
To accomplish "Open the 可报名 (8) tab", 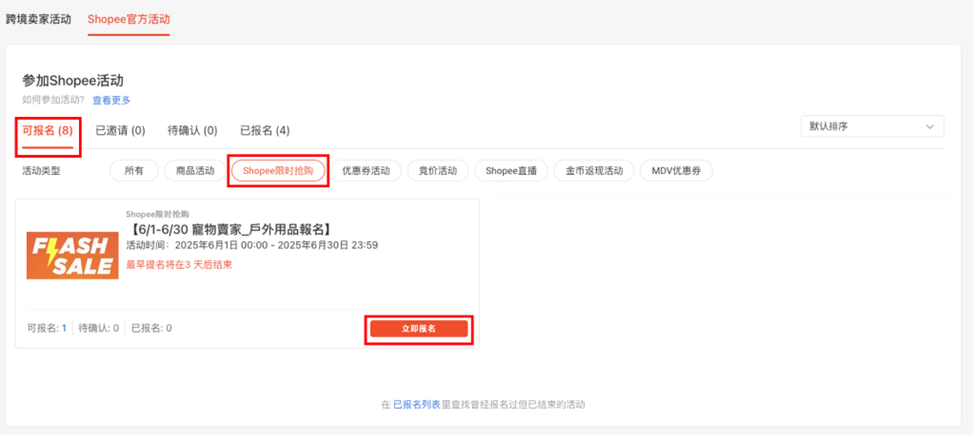I will point(48,131).
